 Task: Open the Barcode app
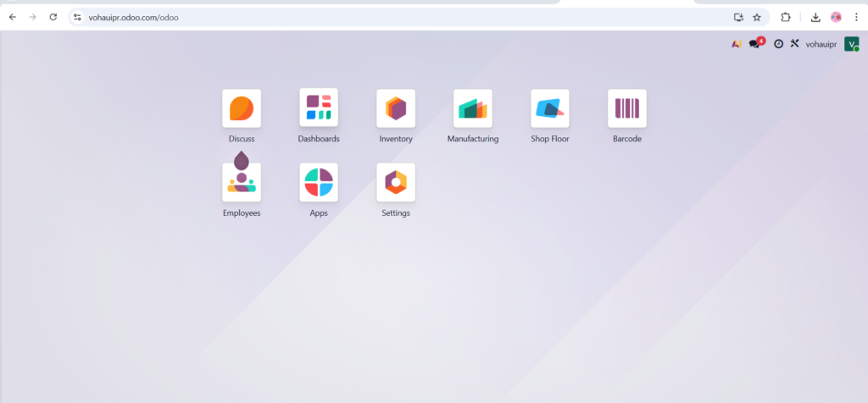[x=627, y=108]
